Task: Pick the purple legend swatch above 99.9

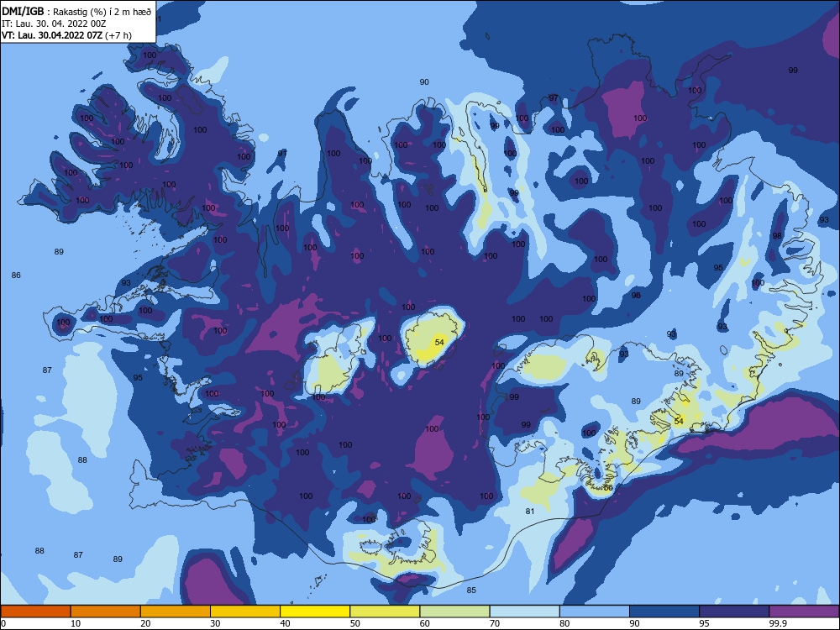Action: 804,612
